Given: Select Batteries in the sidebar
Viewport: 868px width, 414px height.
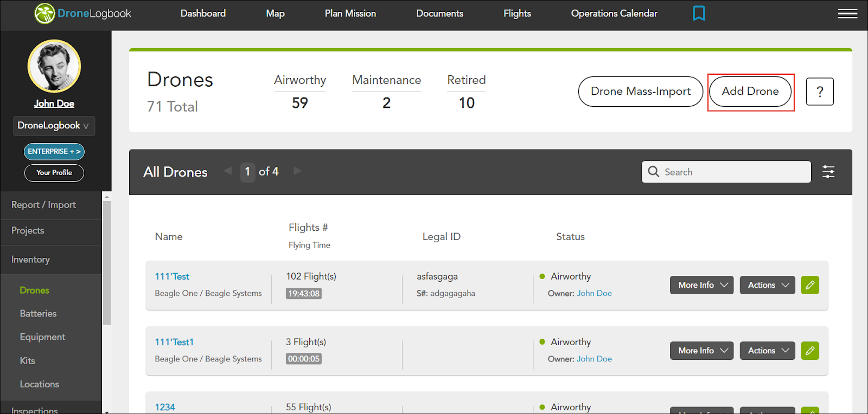Looking at the screenshot, I should point(38,314).
